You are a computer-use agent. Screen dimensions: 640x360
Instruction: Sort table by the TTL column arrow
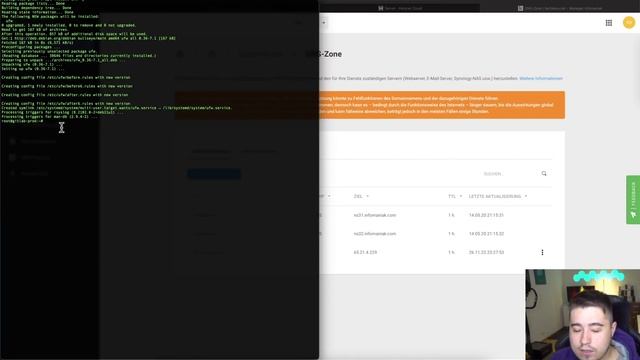click(x=461, y=196)
